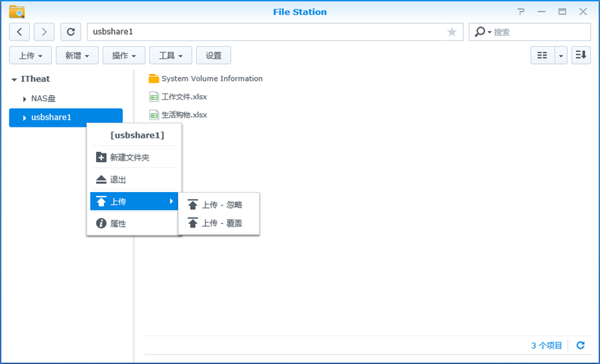600x364 pixels.
Task: Switch to list view mode icon
Action: pyautogui.click(x=543, y=55)
